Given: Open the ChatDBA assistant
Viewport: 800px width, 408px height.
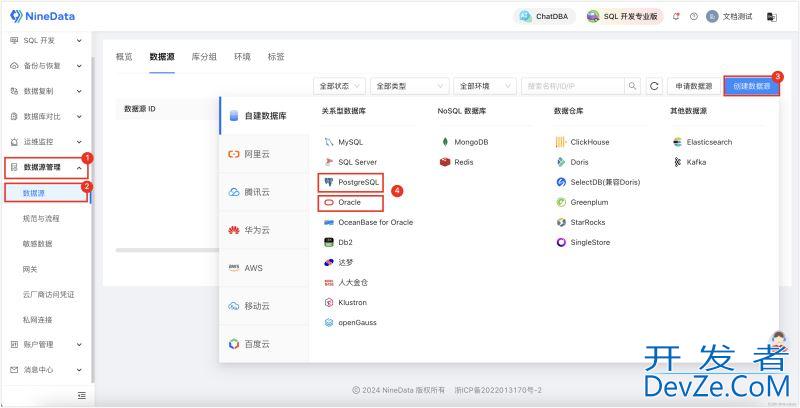Looking at the screenshot, I should (544, 17).
